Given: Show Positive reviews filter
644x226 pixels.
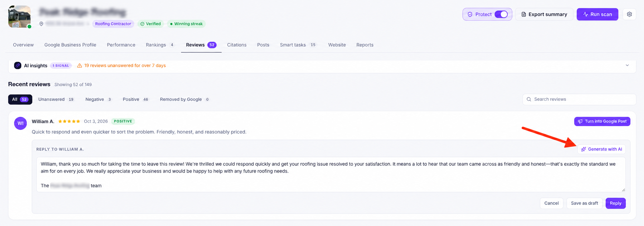Looking at the screenshot, I should (136, 99).
